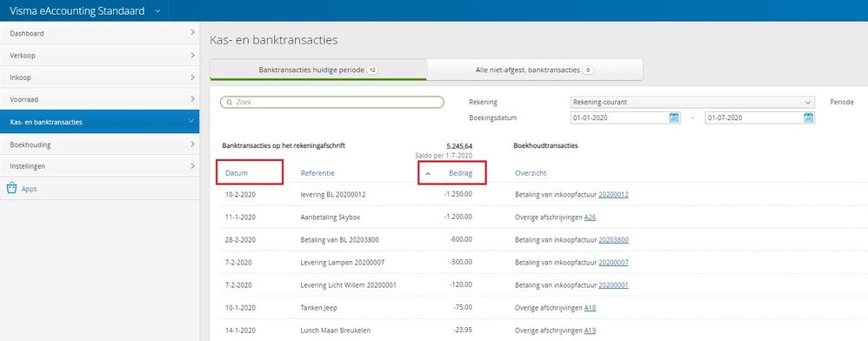
Task: Switch to Alle niet-afgest. banktransacties tab
Action: click(535, 70)
